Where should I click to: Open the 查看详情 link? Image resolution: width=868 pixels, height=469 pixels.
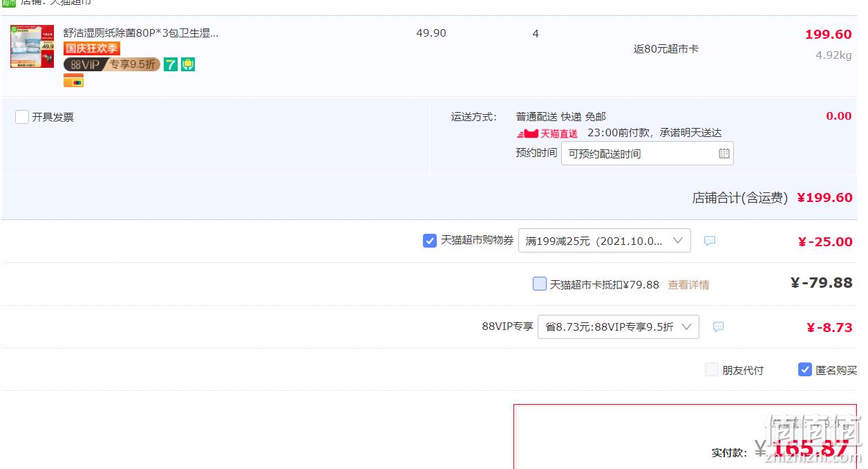tap(688, 285)
